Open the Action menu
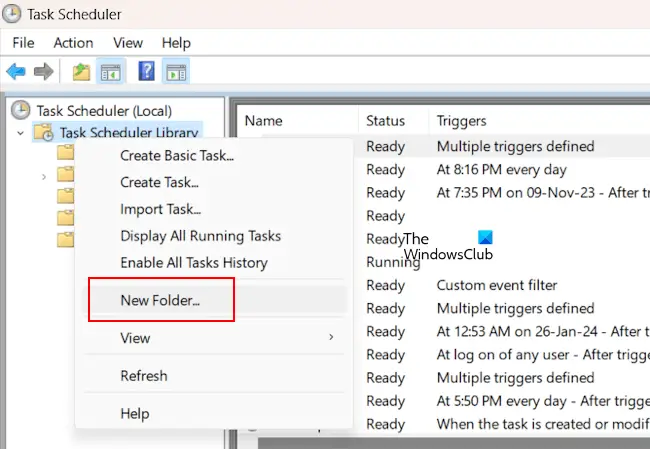 (x=73, y=43)
